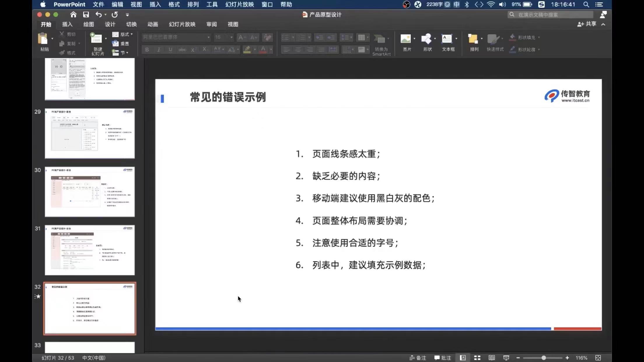The image size is (644, 362).
Task: Click the Arrange (排列) icon
Action: pyautogui.click(x=473, y=39)
